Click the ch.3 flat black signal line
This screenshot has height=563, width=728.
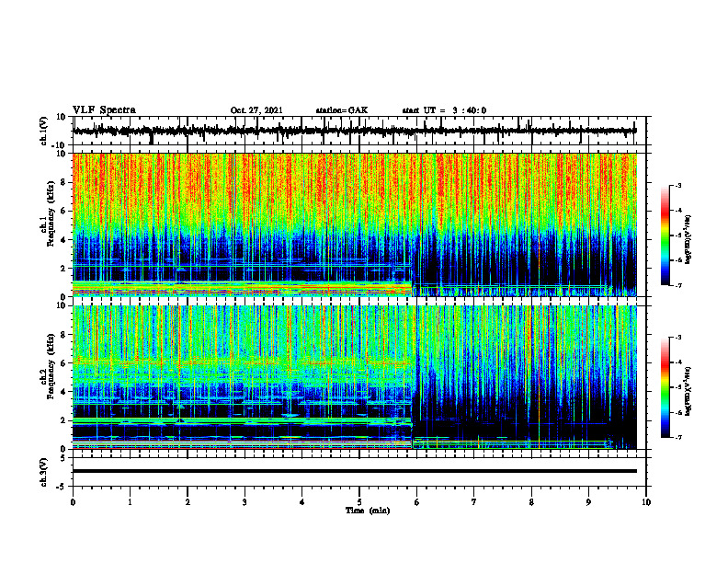354,471
